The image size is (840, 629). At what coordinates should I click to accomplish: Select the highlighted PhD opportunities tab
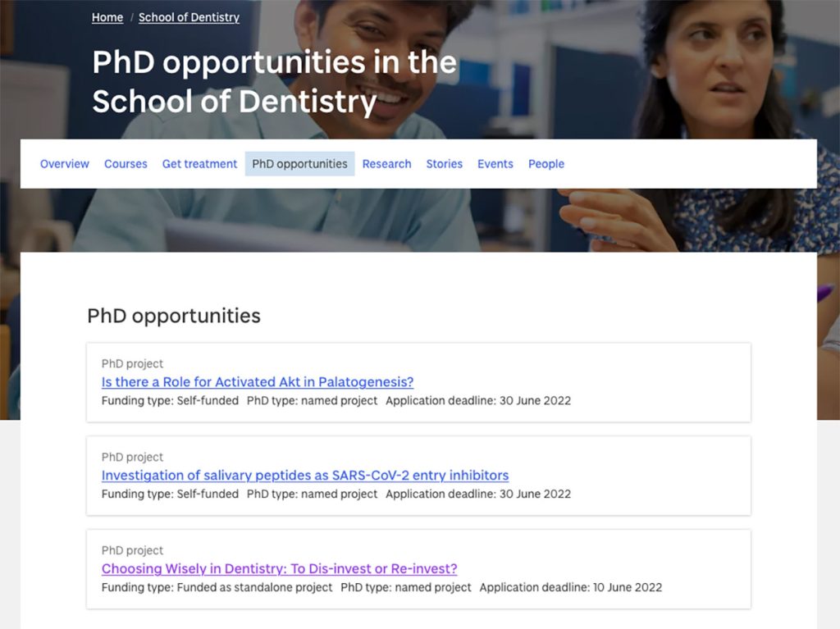[299, 164]
